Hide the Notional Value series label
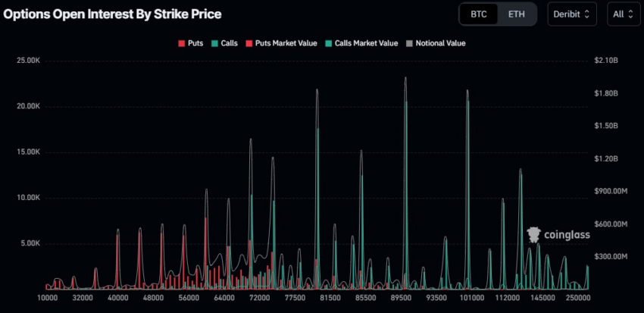 (x=440, y=43)
